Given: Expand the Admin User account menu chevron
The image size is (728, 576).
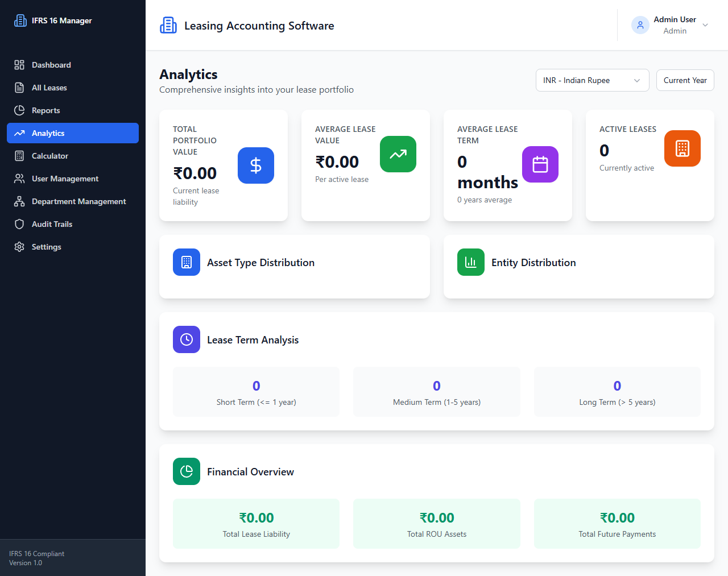Looking at the screenshot, I should [705, 25].
